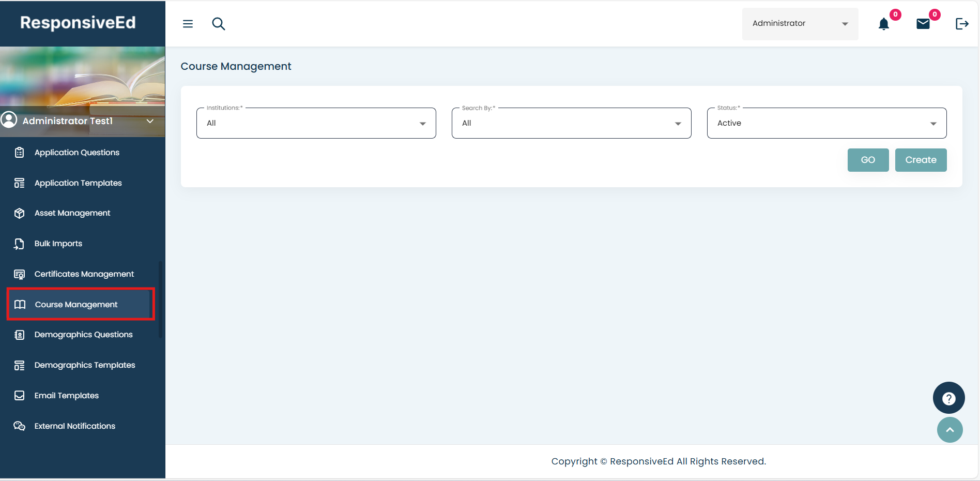The width and height of the screenshot is (980, 481).
Task: Open the search magnifier icon
Action: (219, 24)
